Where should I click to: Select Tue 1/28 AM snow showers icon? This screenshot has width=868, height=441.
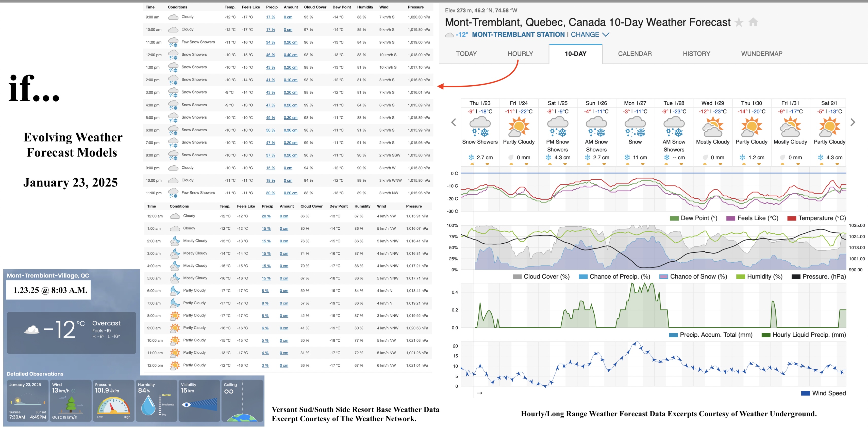(x=674, y=127)
